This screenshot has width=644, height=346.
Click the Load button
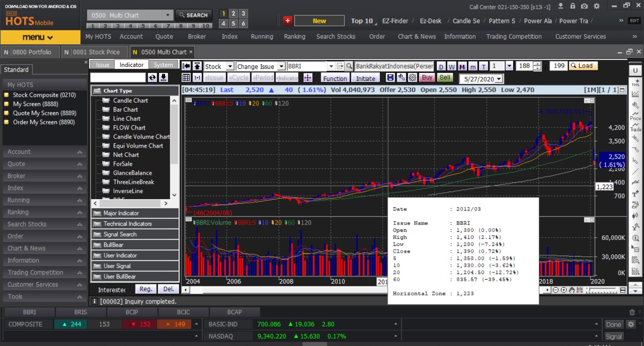583,66
